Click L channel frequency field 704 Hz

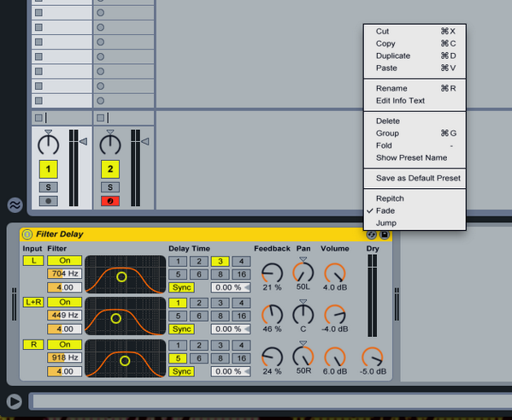point(65,273)
